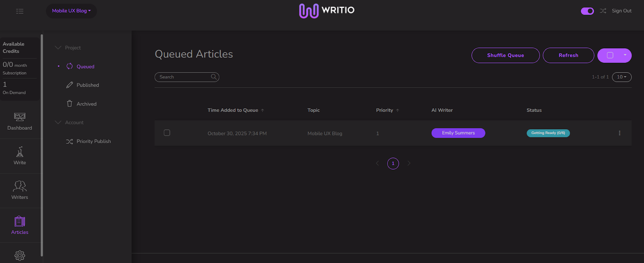
Task: Collapse the Project section in the side menu
Action: (58, 48)
